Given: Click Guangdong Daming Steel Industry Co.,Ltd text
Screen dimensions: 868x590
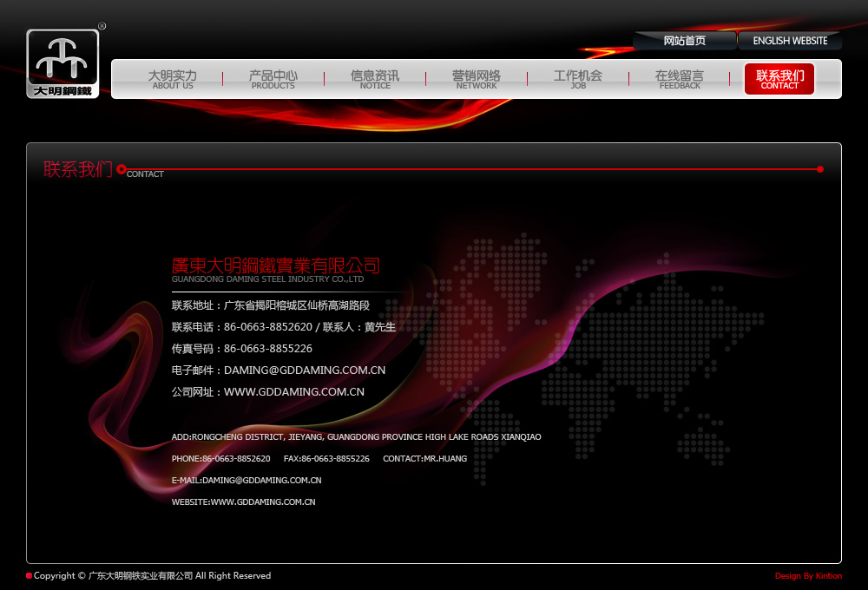Looking at the screenshot, I should click(267, 279).
